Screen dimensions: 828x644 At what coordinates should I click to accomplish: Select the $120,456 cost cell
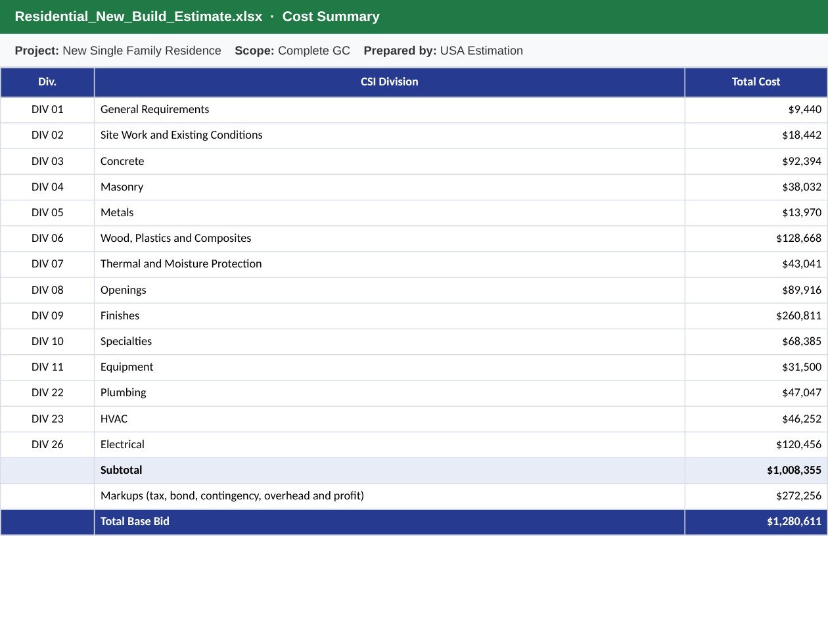[756, 445]
